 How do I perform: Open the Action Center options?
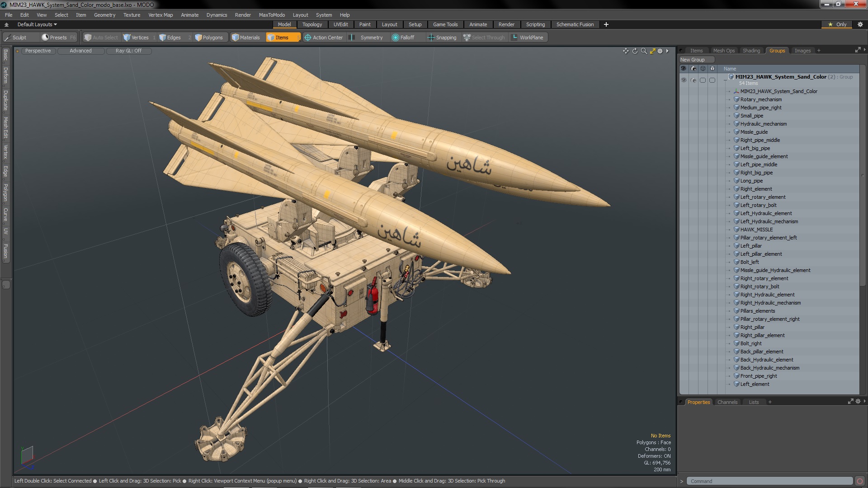[324, 38]
